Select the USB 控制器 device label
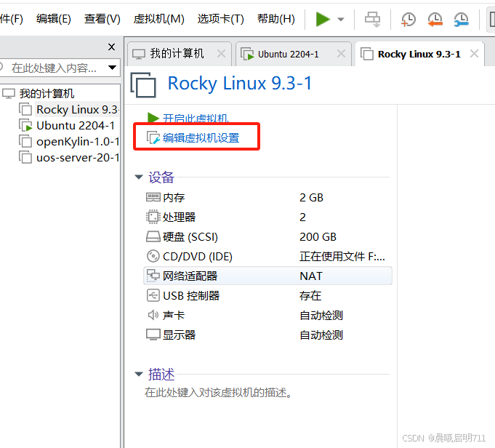 (191, 296)
